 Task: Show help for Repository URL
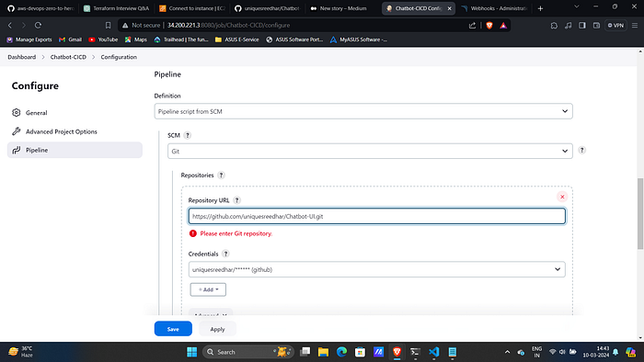click(x=236, y=200)
